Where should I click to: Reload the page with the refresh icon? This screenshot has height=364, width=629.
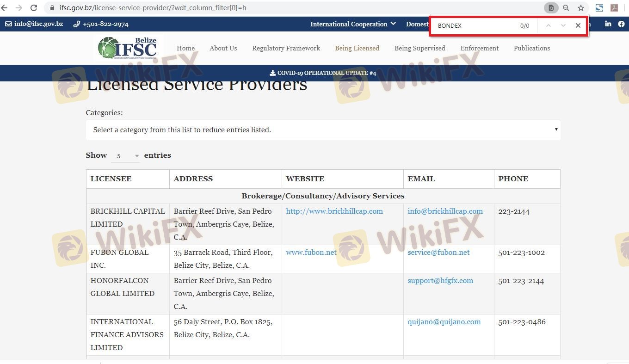pyautogui.click(x=34, y=8)
